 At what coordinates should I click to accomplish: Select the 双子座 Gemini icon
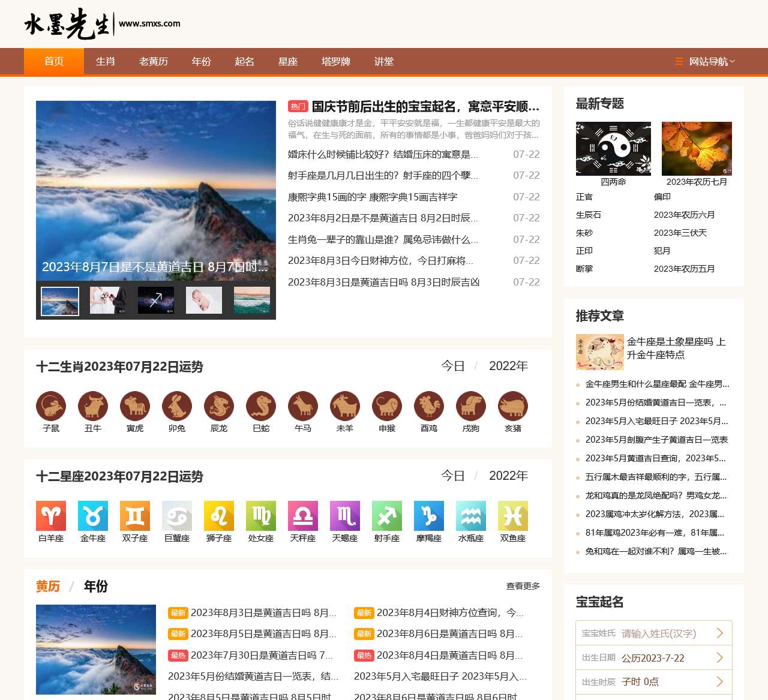click(x=135, y=516)
